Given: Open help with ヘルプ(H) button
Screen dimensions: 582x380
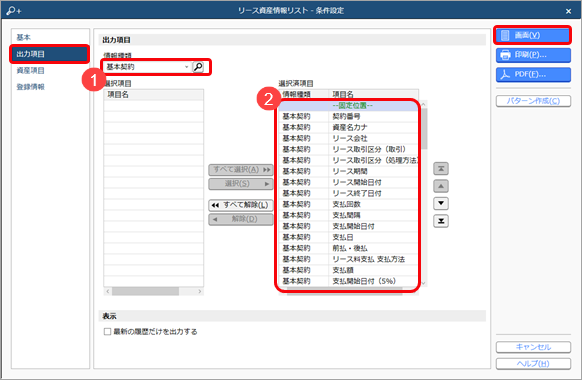Looking at the screenshot, I should [533, 364].
